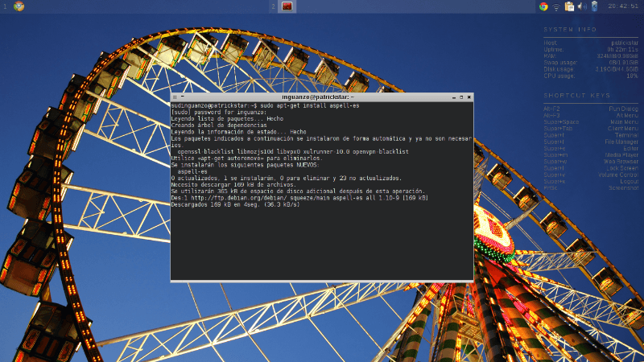Viewport: 644px width, 362px height.
Task: Click the '[sudo] password for inguanzo:' line
Action: [x=218, y=112]
